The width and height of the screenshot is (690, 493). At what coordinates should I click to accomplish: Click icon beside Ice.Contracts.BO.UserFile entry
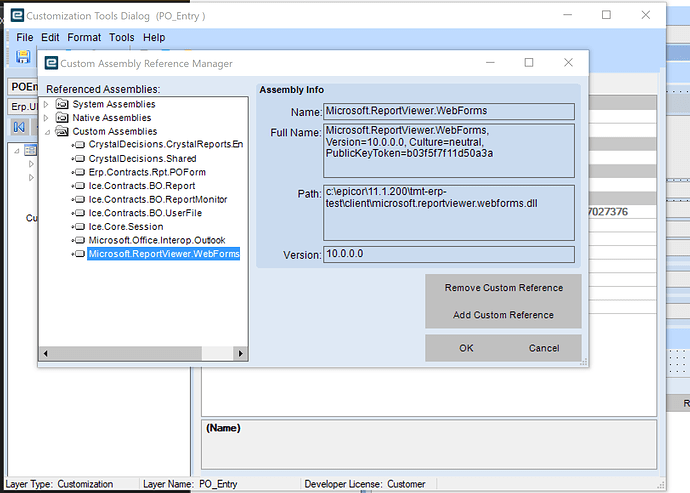(79, 213)
